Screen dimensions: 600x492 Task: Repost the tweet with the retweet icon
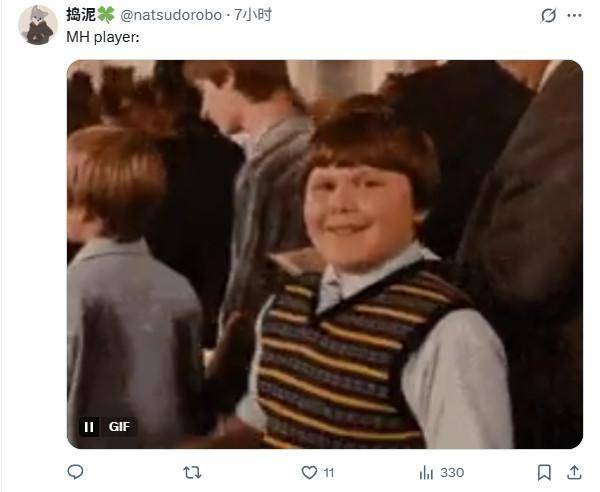(192, 472)
